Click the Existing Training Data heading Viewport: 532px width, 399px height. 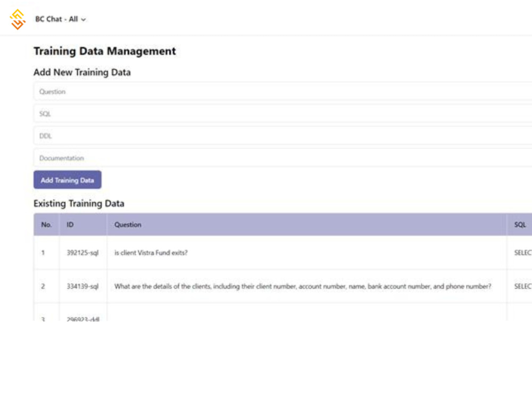[79, 204]
